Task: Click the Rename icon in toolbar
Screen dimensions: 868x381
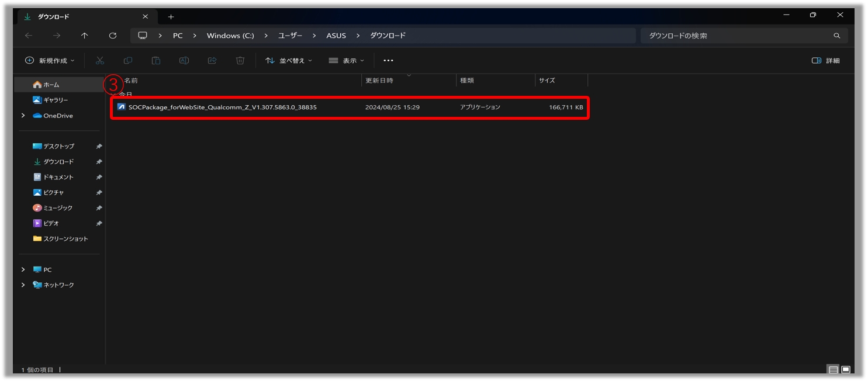Action: [x=184, y=60]
